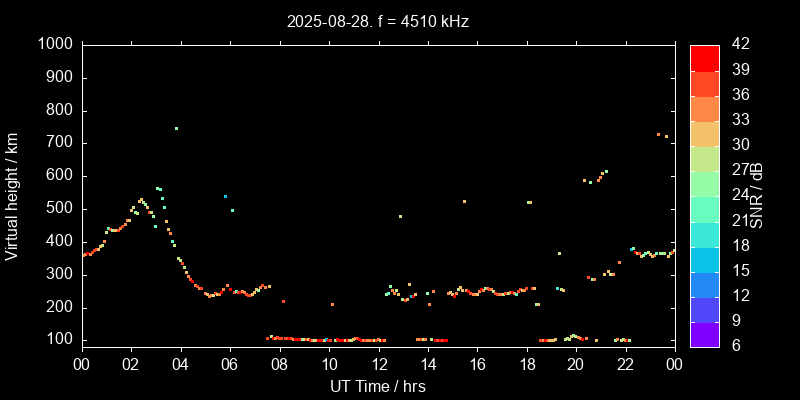
Task: Pick the cyan swatch between 15 and 18 dB
Action: point(704,259)
